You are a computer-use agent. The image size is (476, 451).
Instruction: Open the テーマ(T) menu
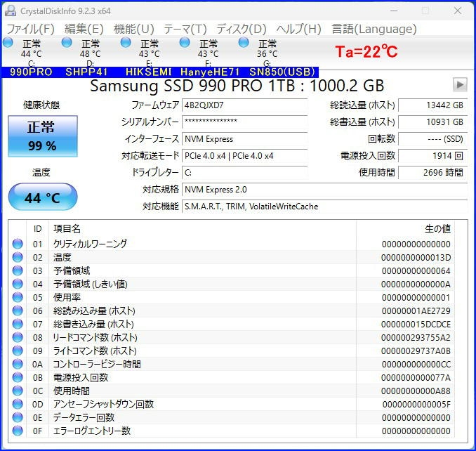point(185,29)
